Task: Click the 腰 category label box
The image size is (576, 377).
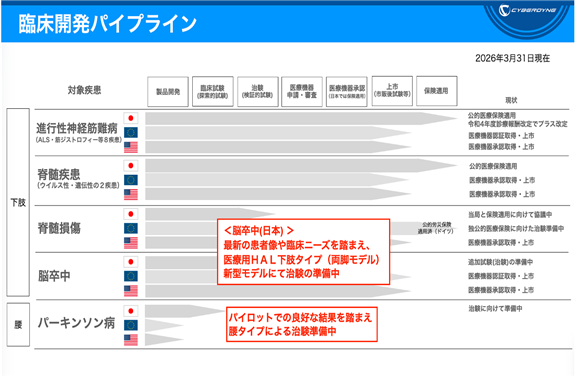Action: click(x=18, y=325)
